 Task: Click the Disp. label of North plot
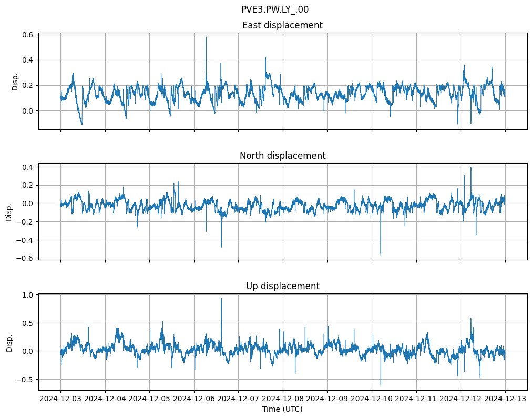tap(9, 212)
